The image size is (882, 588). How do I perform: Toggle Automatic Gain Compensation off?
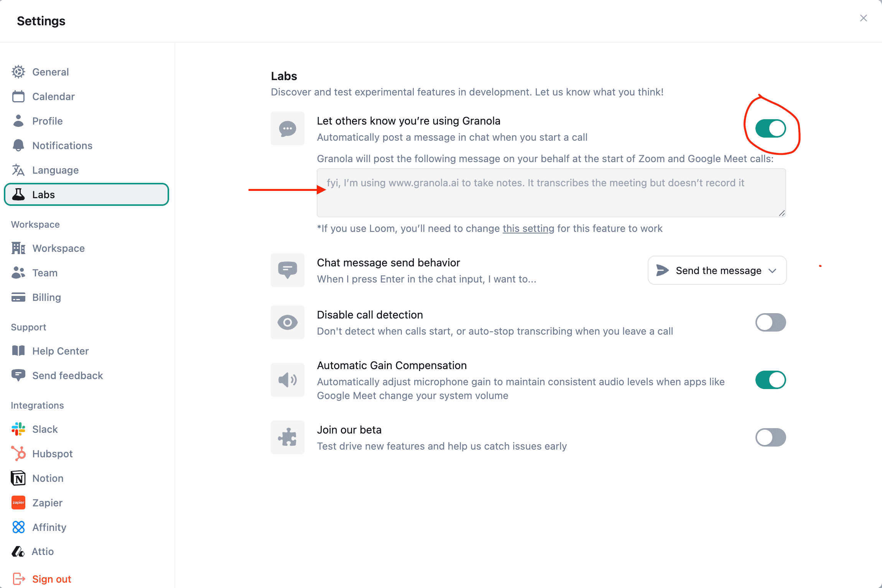770,380
